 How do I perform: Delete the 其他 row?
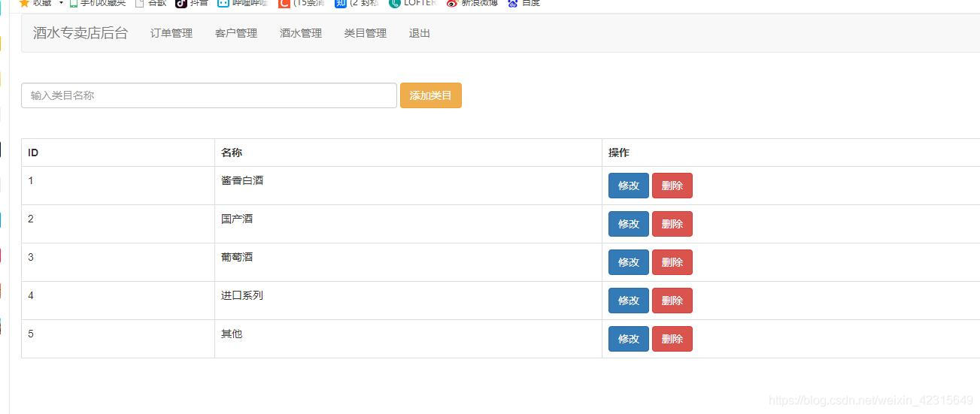click(672, 339)
